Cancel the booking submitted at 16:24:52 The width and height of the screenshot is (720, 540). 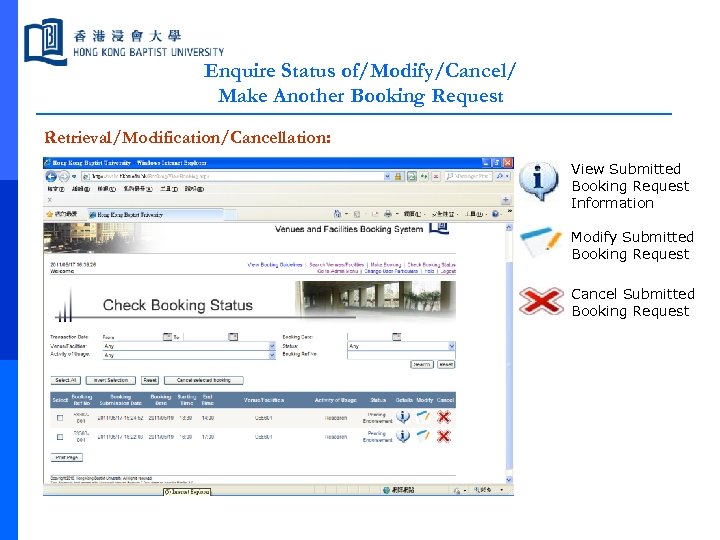(444, 417)
